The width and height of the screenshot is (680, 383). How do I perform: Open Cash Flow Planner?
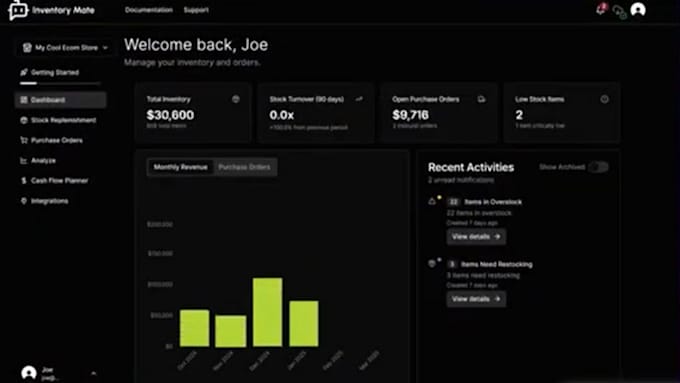click(59, 180)
